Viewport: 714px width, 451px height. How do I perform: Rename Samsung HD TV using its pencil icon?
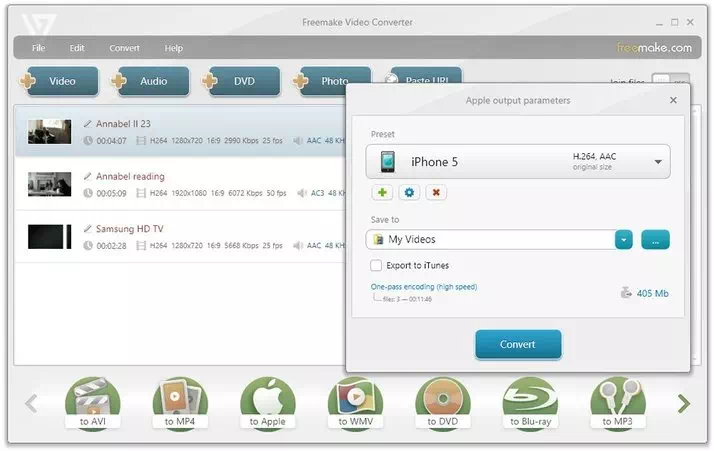pos(87,228)
